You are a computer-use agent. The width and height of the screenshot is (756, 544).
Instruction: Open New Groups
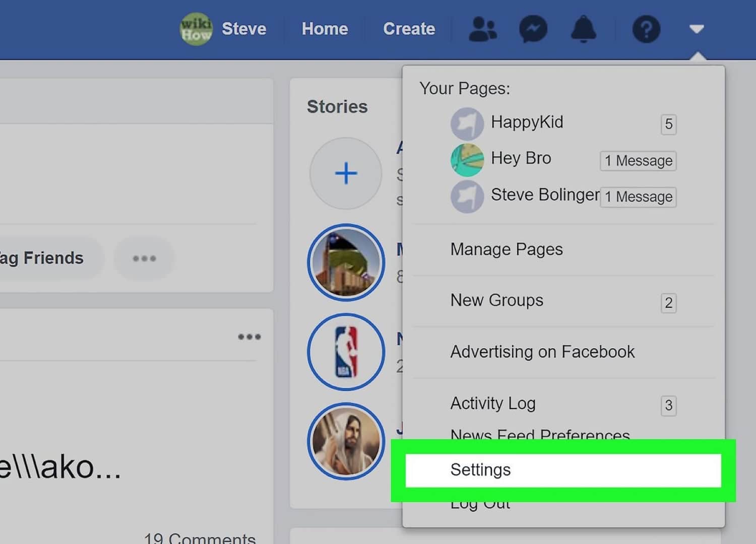(x=496, y=301)
